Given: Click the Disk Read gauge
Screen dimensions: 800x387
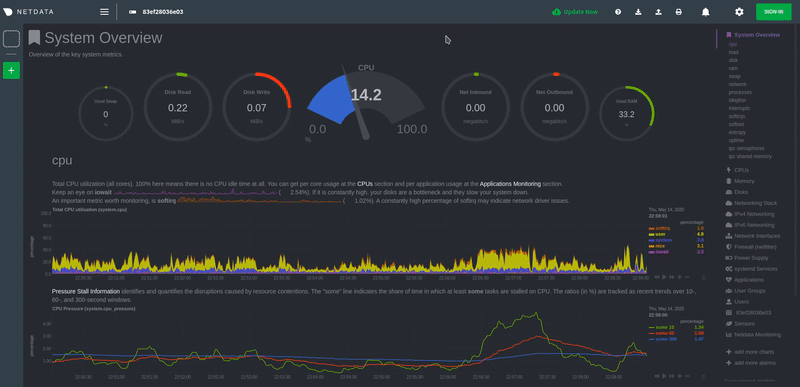Looking at the screenshot, I should click(178, 108).
